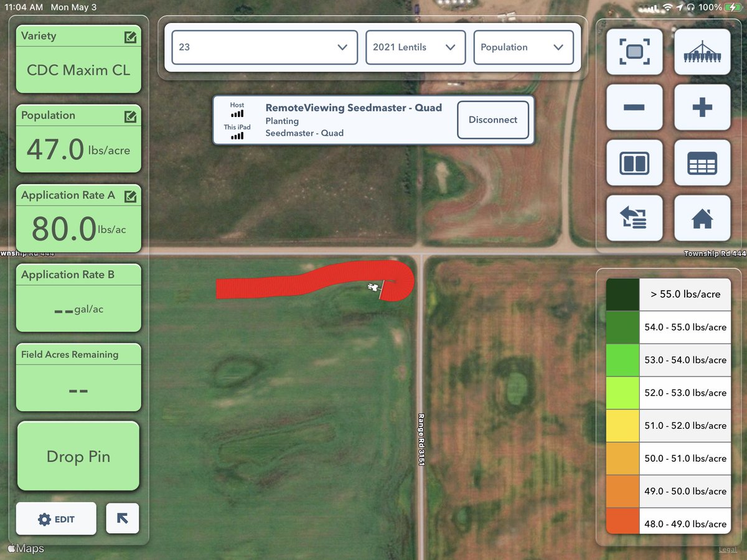The height and width of the screenshot is (560, 747).
Task: Check the battery indicator in status bar
Action: 732,7
